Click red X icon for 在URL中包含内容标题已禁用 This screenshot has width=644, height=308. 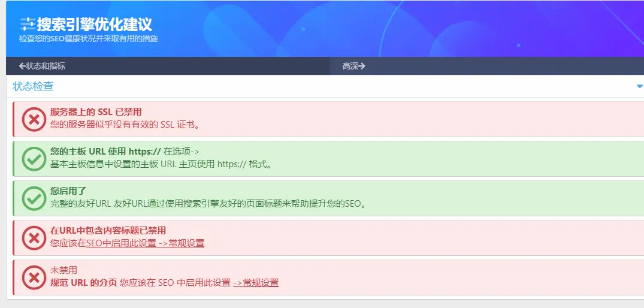(x=34, y=238)
